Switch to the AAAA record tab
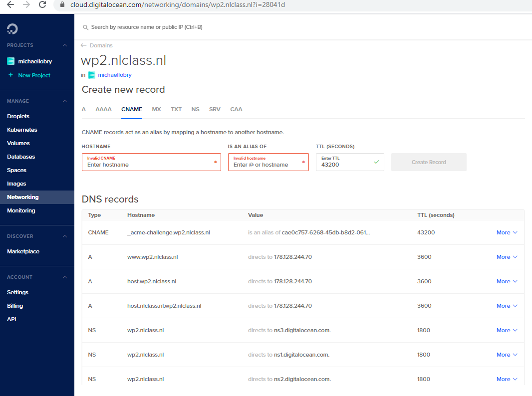The height and width of the screenshot is (396, 532). click(x=103, y=109)
